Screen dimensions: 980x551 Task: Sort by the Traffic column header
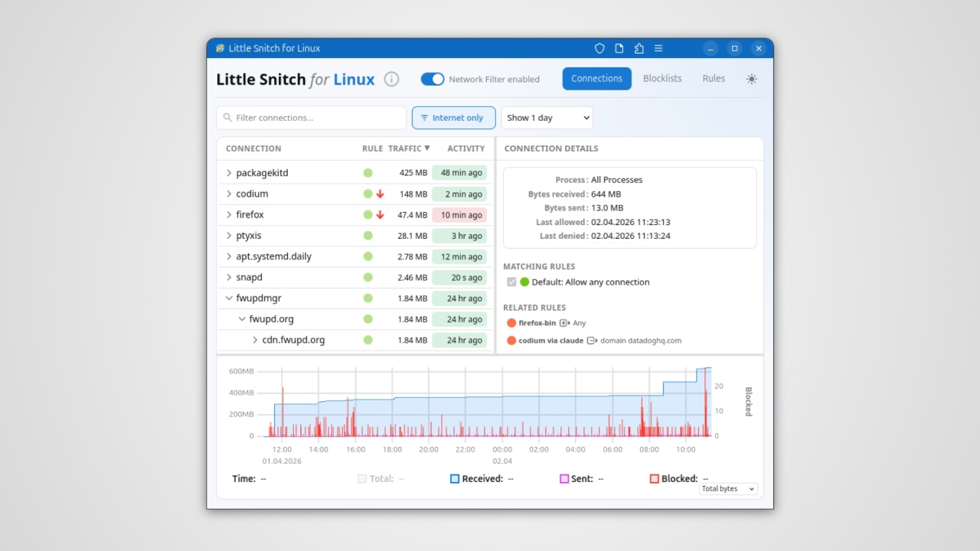point(409,148)
